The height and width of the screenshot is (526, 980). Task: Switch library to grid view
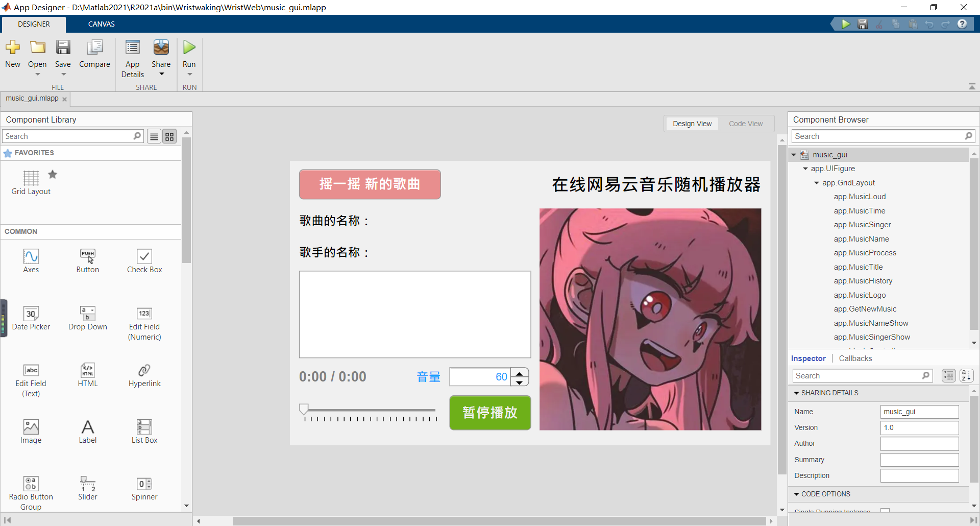coord(169,136)
